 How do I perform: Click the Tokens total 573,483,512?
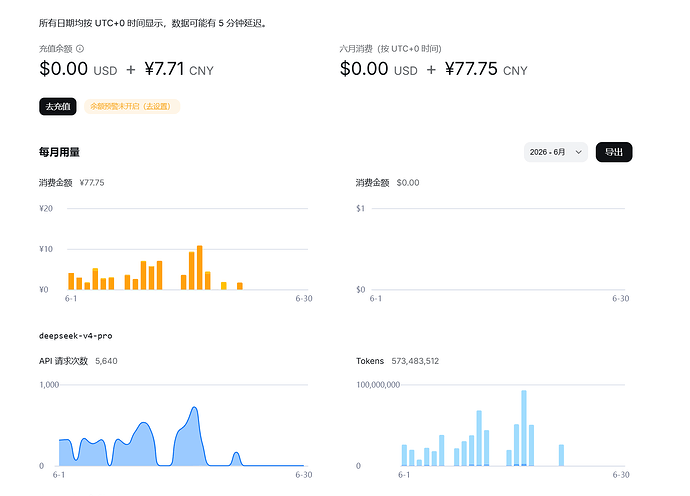(415, 361)
